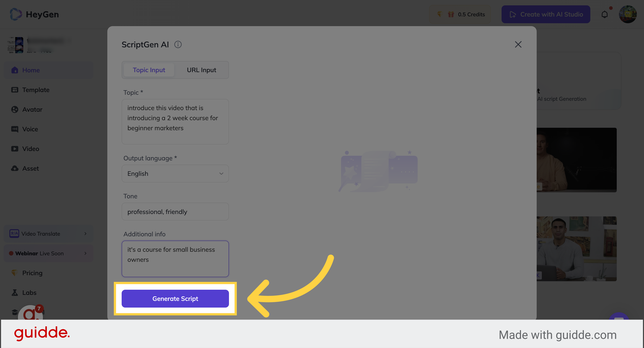
Task: Click the Labs flask icon
Action: [15, 292]
